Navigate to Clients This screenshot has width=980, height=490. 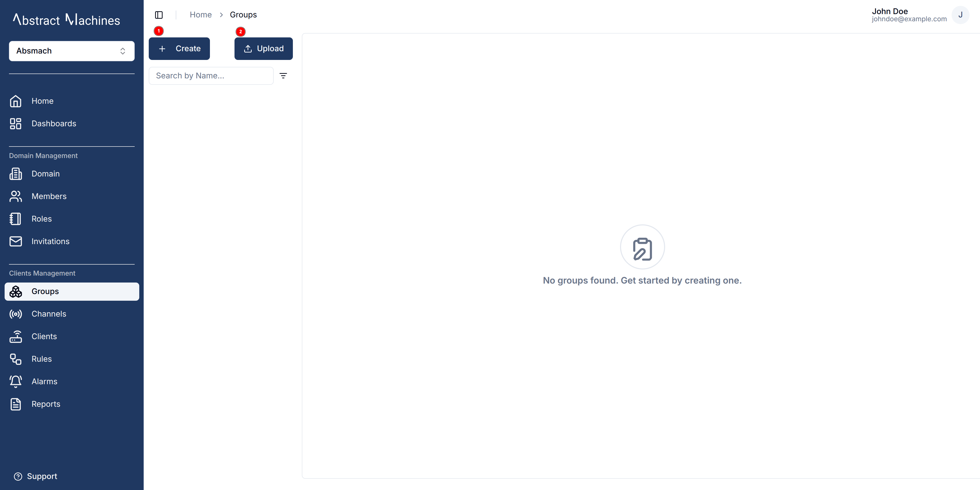[x=71, y=337]
